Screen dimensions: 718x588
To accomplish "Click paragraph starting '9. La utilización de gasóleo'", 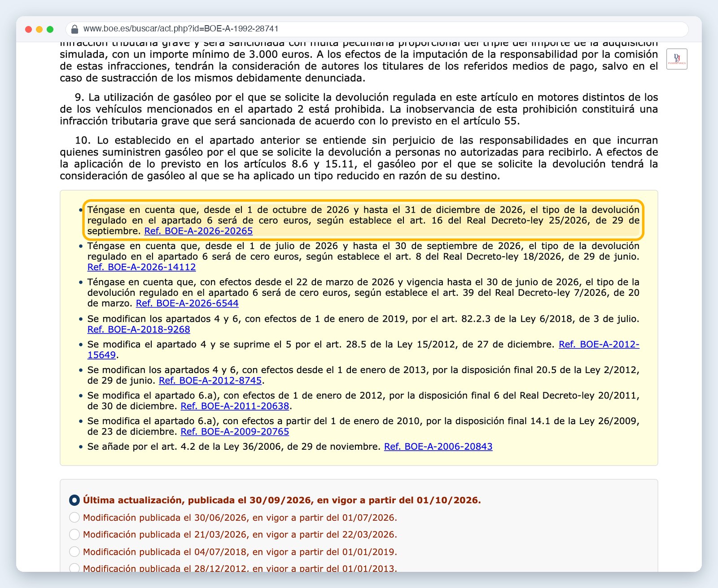I will point(359,109).
